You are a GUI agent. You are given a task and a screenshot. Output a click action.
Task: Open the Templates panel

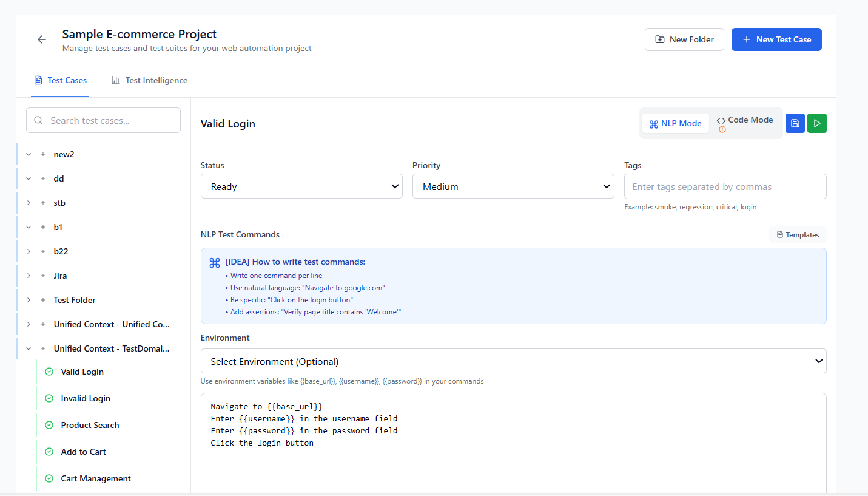[x=797, y=234]
